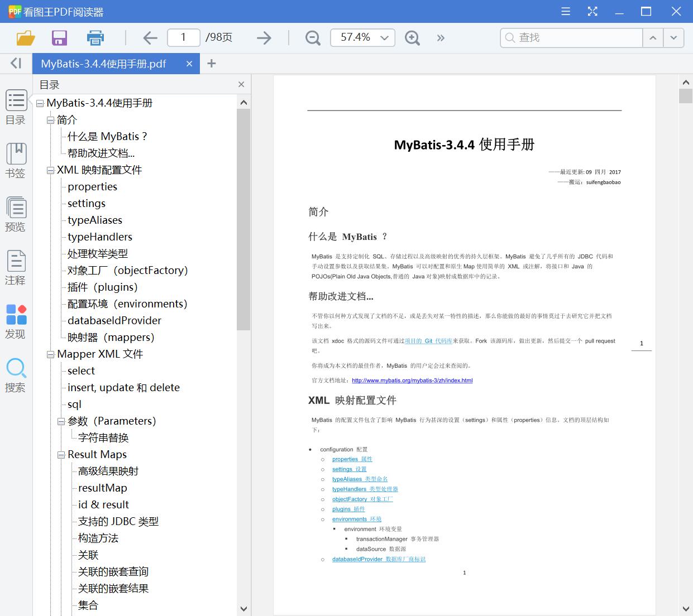This screenshot has height=616, width=693.
Task: Open the title bar menu icon
Action: click(566, 12)
